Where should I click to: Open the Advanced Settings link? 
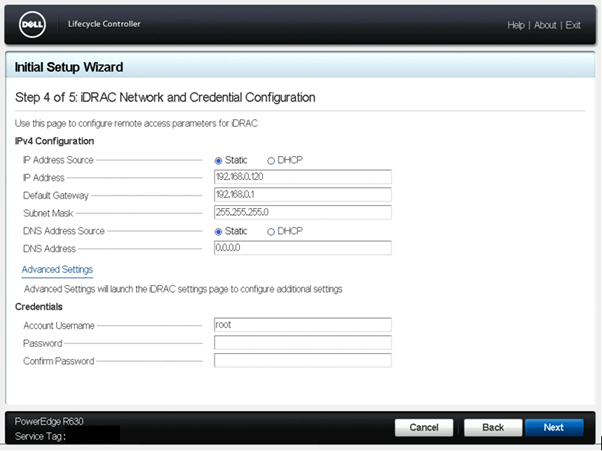pyautogui.click(x=57, y=270)
